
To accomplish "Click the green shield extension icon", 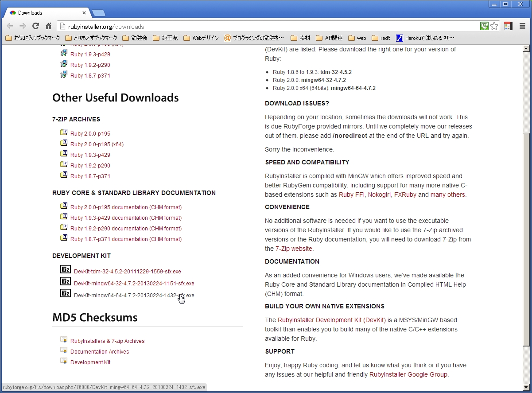I will (x=484, y=26).
